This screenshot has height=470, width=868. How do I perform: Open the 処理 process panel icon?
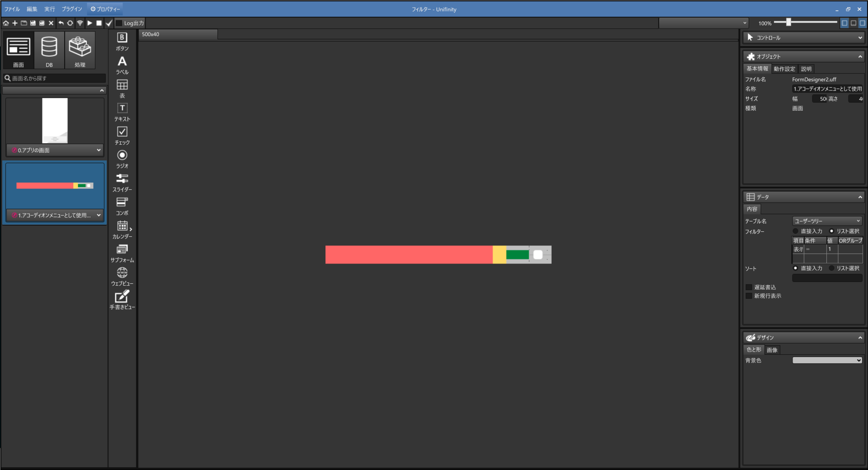(80, 50)
